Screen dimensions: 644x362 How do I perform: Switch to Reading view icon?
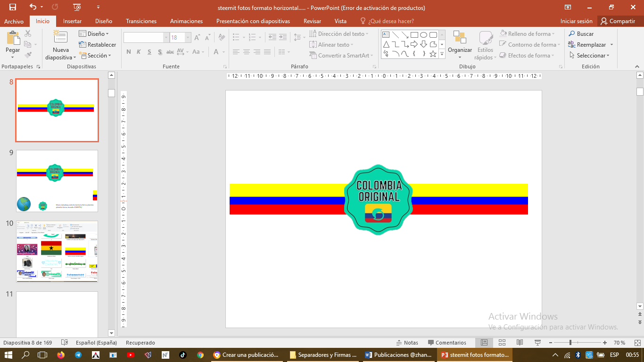(520, 343)
